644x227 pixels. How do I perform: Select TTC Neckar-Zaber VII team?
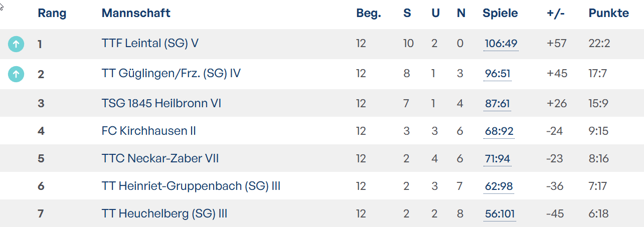[x=160, y=159]
